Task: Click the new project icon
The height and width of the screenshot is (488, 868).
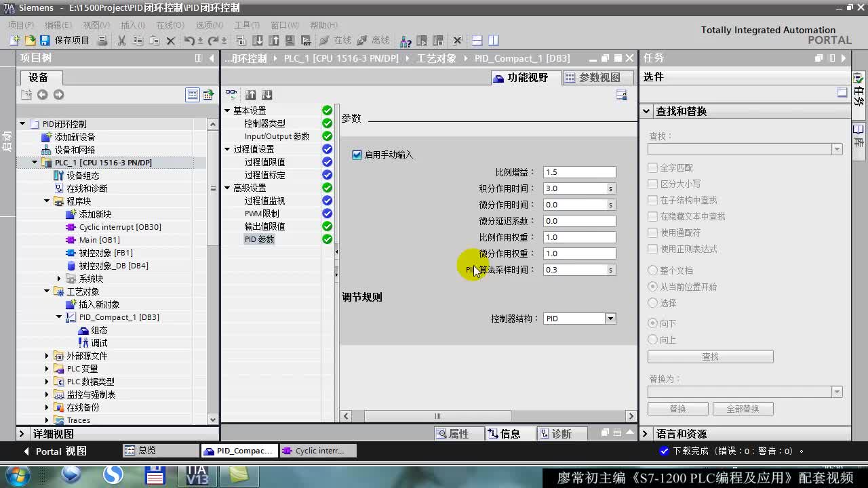Action: point(14,41)
